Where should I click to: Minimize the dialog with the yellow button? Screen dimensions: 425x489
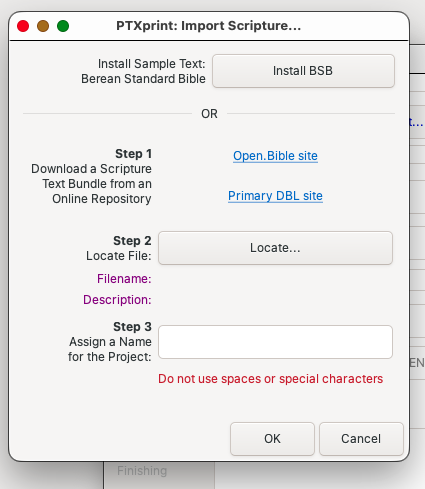tap(43, 26)
